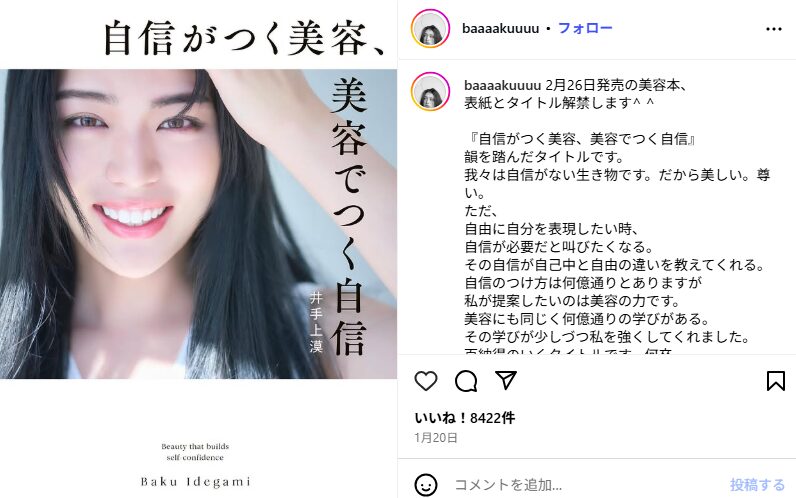Click the Baku Idegami author text on cover
The image size is (796, 498).
pyautogui.click(x=195, y=482)
